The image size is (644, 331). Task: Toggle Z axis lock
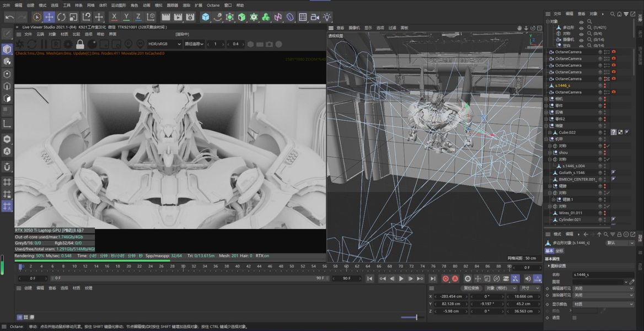pyautogui.click(x=139, y=17)
